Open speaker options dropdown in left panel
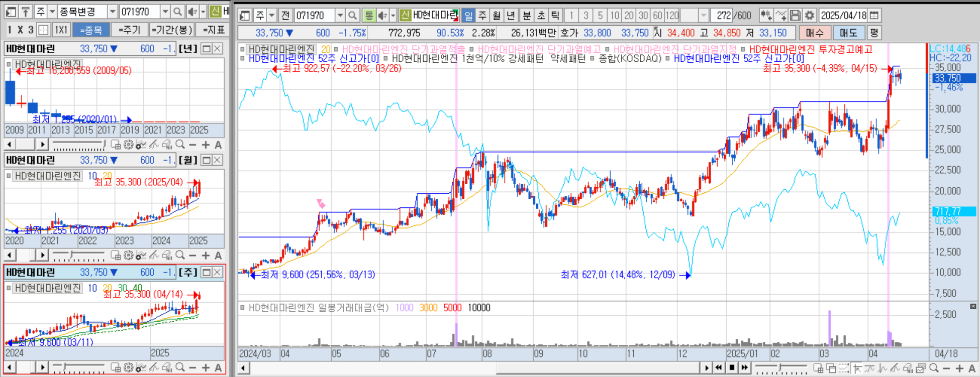The image size is (980, 377). point(203,12)
